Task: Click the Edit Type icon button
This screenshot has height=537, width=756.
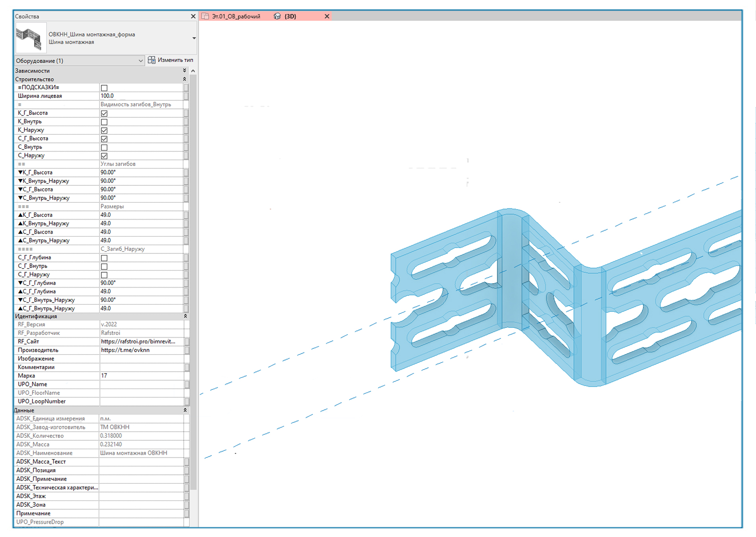Action: (152, 60)
